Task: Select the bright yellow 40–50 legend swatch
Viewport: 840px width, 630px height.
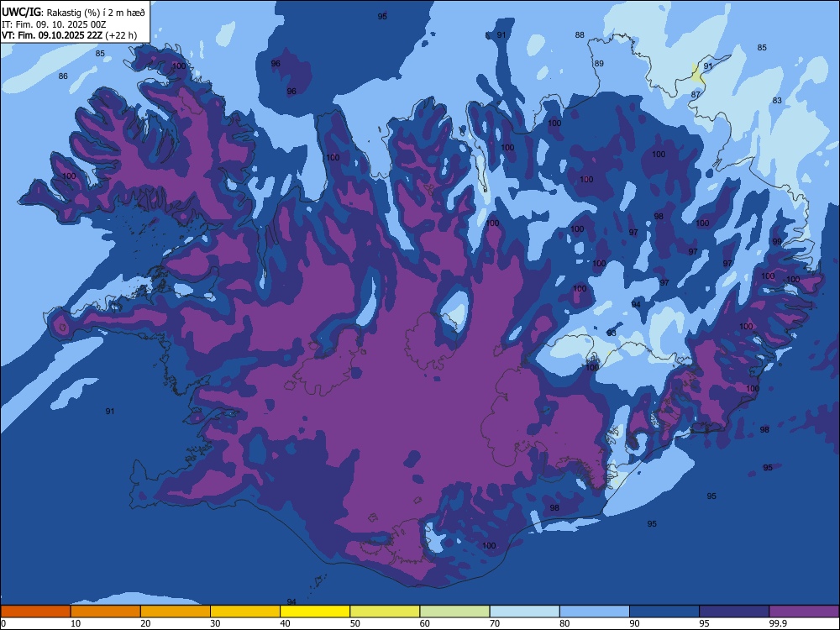Action: point(315,612)
